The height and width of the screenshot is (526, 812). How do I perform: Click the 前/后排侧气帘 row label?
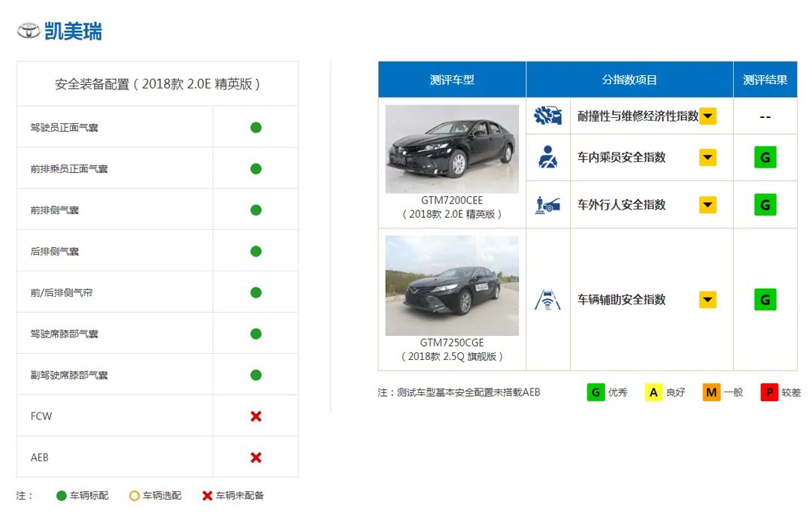point(62,292)
